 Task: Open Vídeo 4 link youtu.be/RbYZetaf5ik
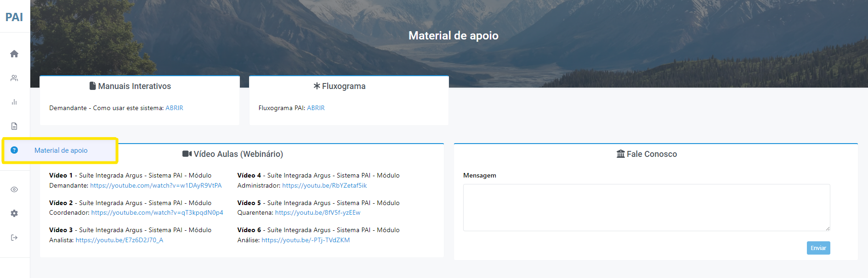[324, 185]
